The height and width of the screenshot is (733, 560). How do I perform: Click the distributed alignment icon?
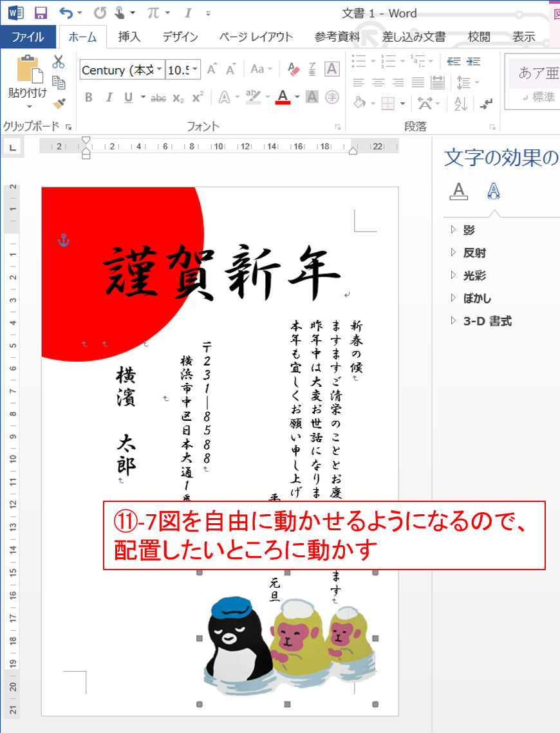click(438, 83)
